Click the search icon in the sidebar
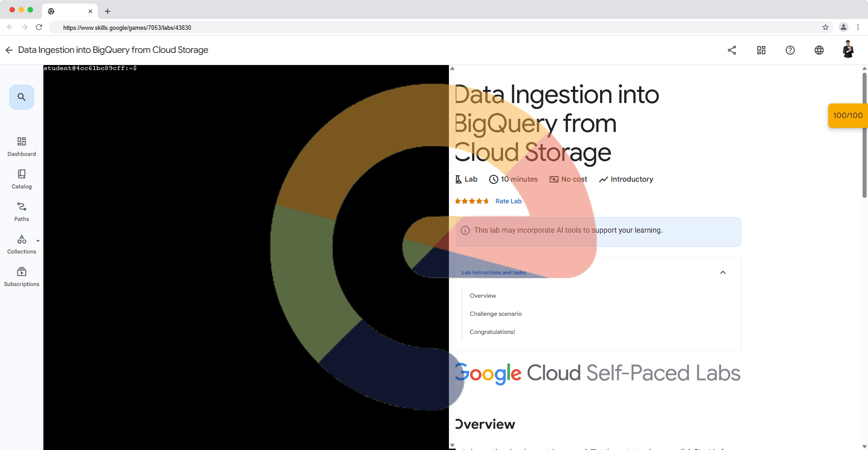This screenshot has height=450, width=868. (x=22, y=97)
